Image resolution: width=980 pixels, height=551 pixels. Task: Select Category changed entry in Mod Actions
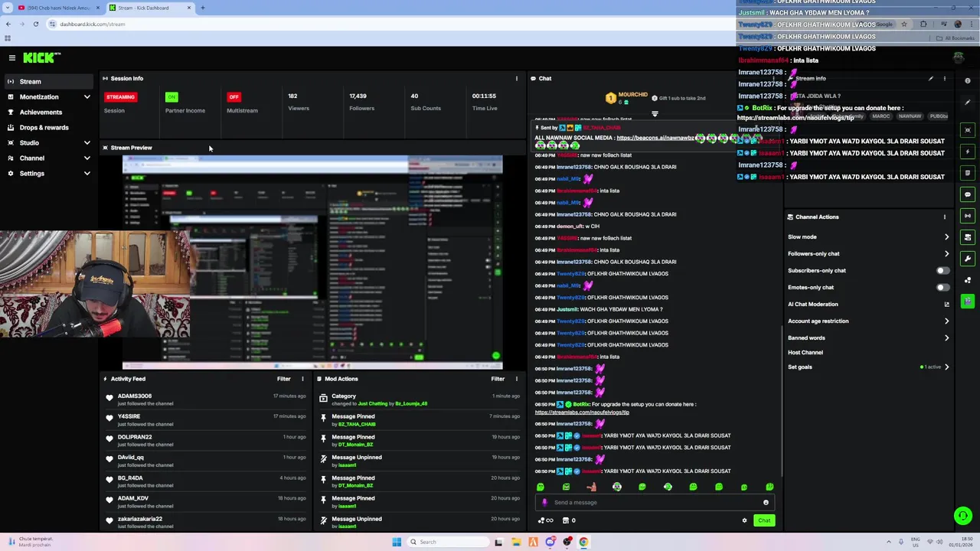click(x=420, y=399)
